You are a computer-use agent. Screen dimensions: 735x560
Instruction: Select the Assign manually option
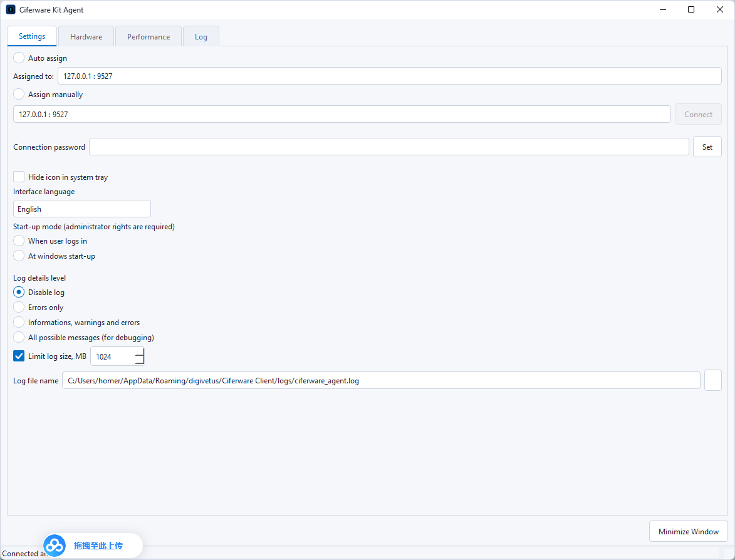19,94
